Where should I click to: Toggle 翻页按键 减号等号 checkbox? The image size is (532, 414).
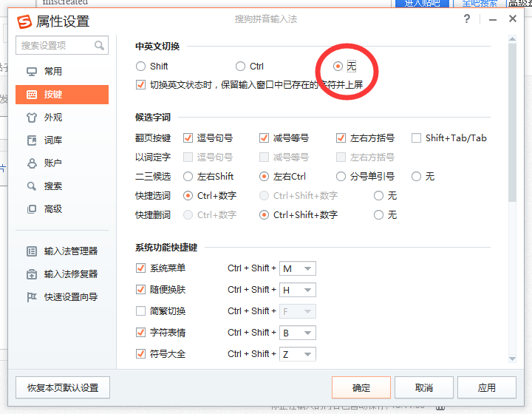[264, 138]
